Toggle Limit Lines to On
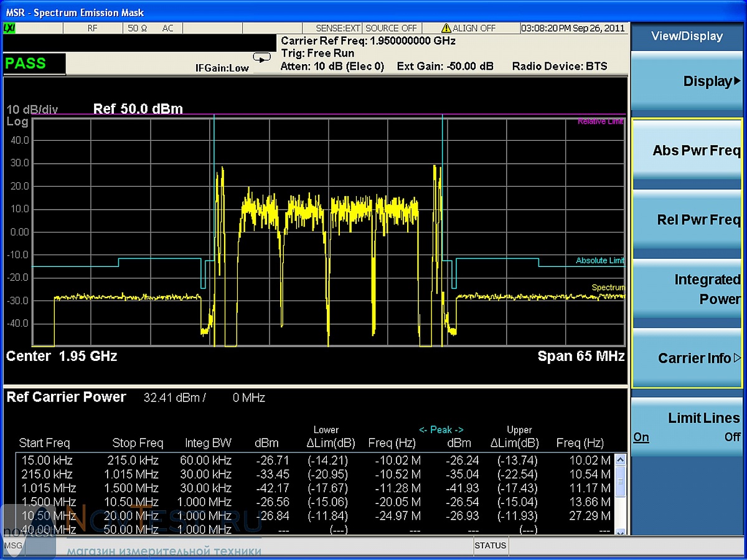747x560 pixels. [x=641, y=437]
